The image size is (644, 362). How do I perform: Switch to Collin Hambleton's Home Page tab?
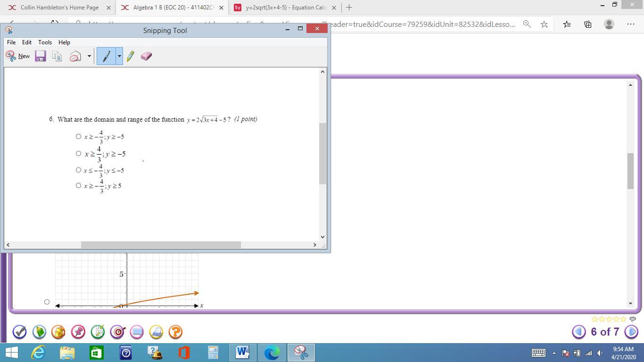coord(59,8)
